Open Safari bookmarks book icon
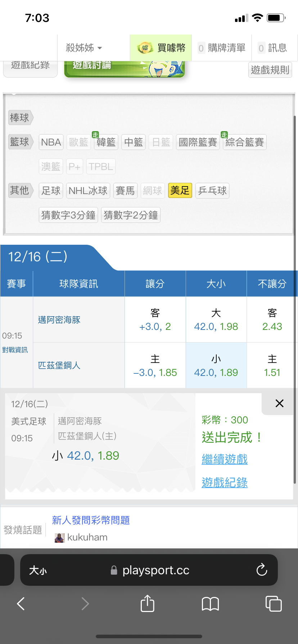The height and width of the screenshot is (644, 298). tap(210, 604)
